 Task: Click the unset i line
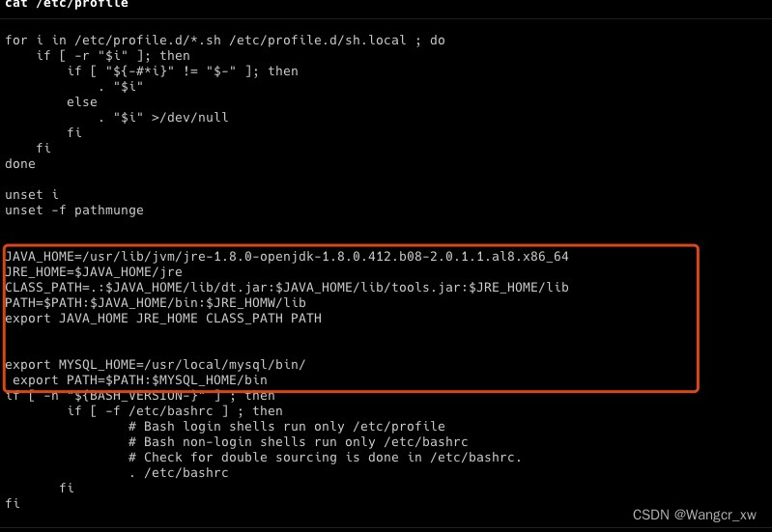32,194
